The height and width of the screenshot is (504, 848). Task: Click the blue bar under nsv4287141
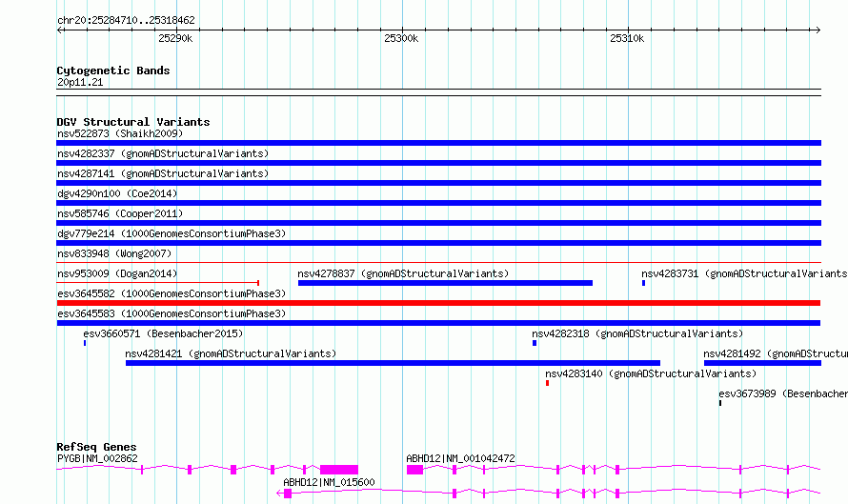click(438, 183)
